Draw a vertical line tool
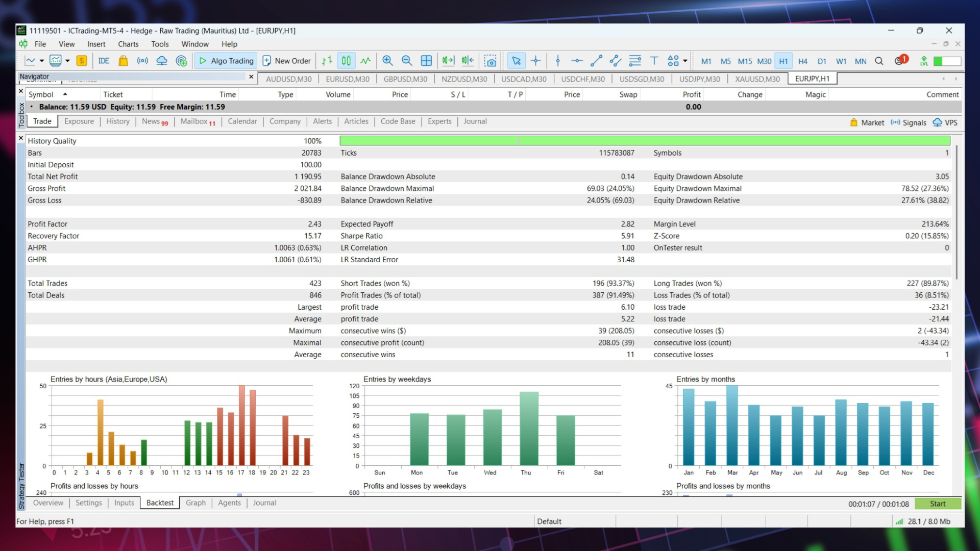The height and width of the screenshot is (551, 980). click(x=558, y=61)
